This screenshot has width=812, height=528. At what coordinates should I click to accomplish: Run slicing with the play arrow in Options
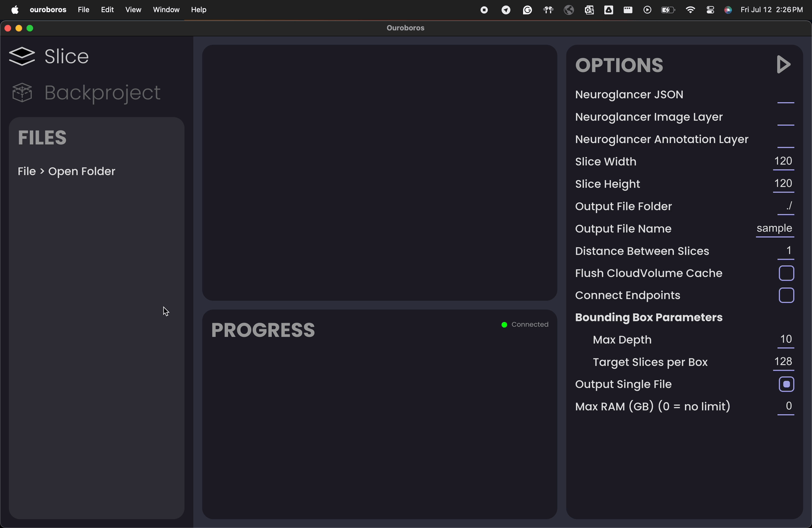(783, 65)
